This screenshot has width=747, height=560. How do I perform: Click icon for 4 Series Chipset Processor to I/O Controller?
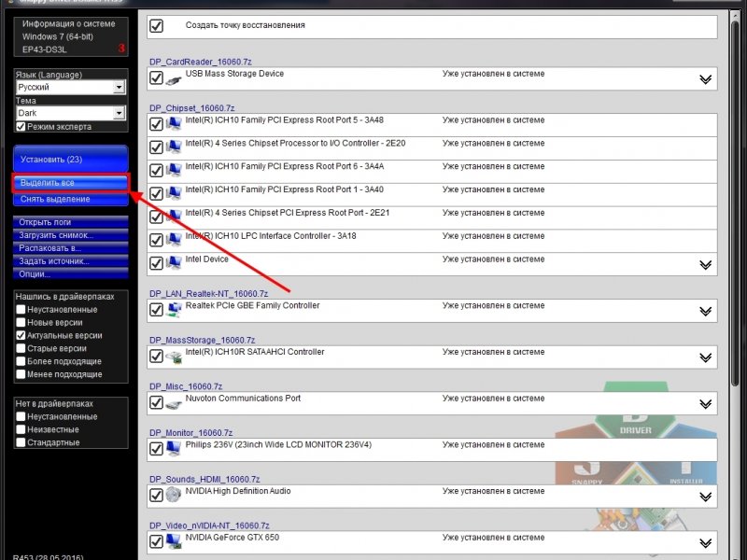[174, 147]
